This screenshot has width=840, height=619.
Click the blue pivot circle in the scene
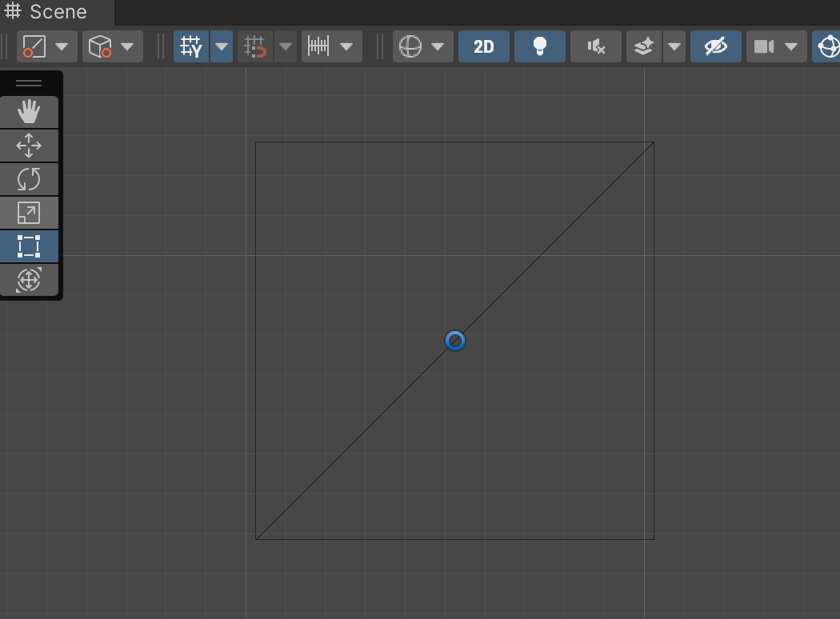(455, 341)
